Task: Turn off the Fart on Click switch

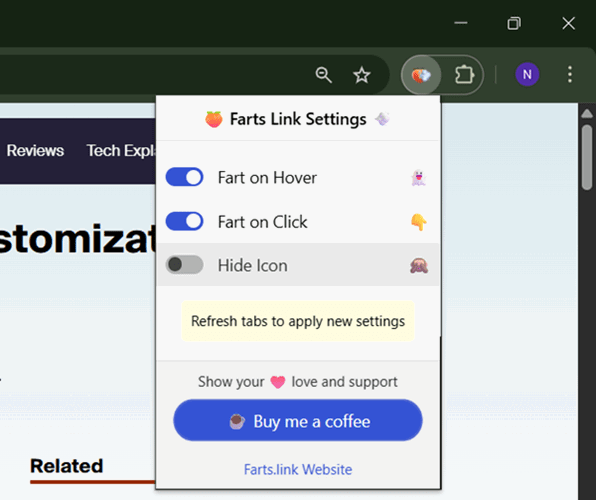Action: [185, 221]
